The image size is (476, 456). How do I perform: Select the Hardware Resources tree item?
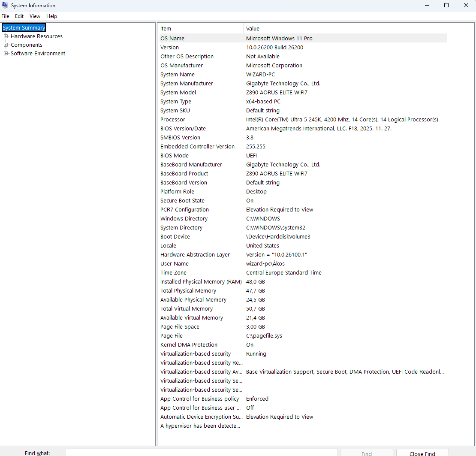click(36, 36)
